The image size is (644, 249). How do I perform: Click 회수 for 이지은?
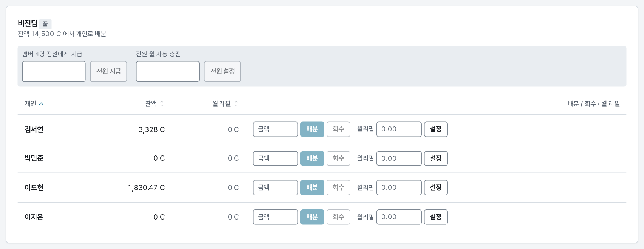(338, 217)
